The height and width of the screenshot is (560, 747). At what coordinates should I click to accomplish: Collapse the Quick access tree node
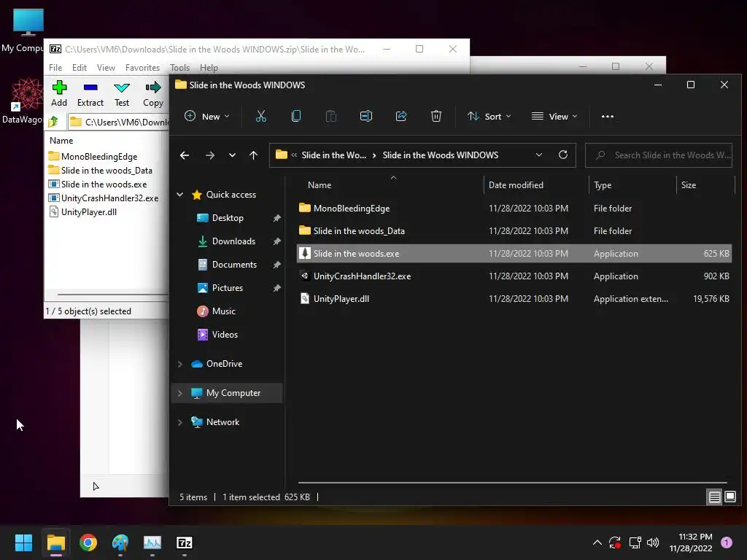pos(180,194)
